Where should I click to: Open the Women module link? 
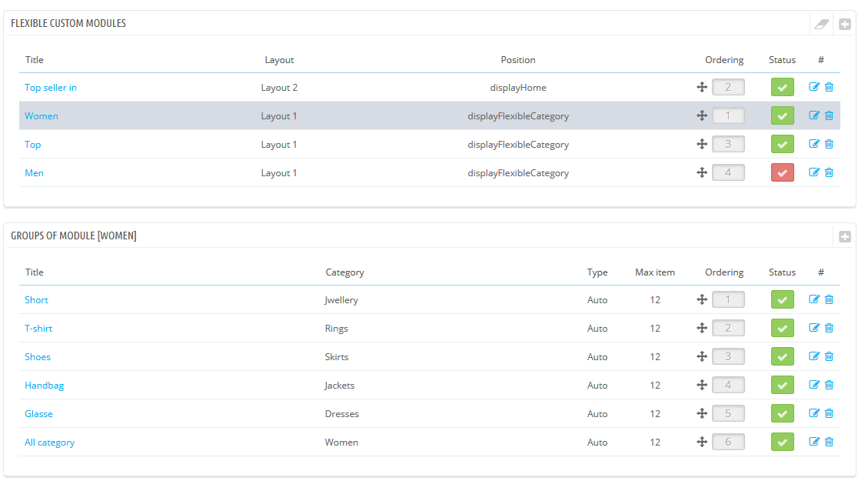42,116
